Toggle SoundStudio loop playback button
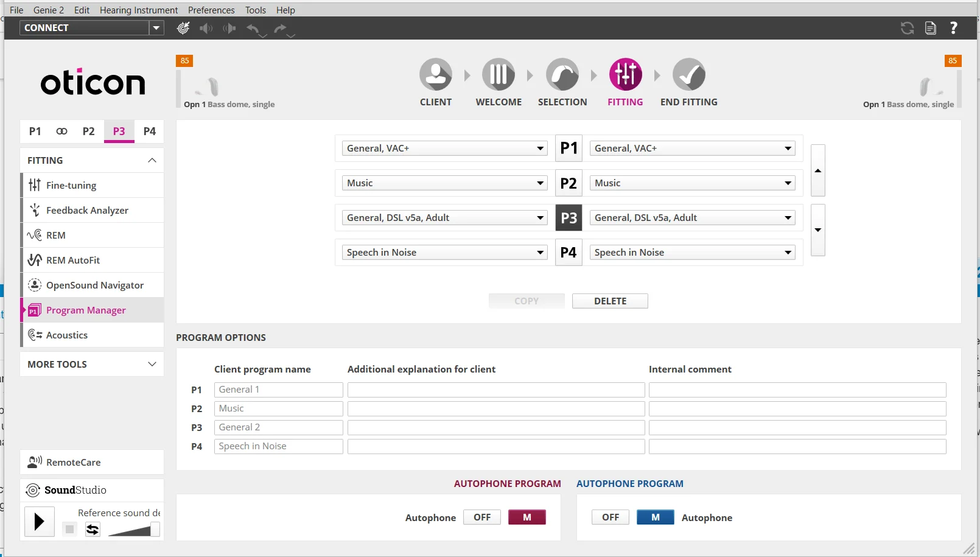980x557 pixels. tap(93, 530)
